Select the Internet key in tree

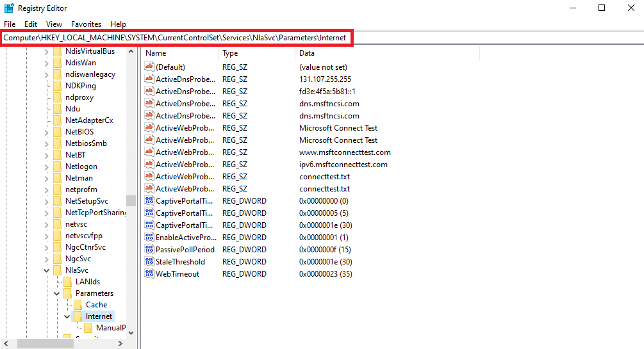(x=99, y=316)
